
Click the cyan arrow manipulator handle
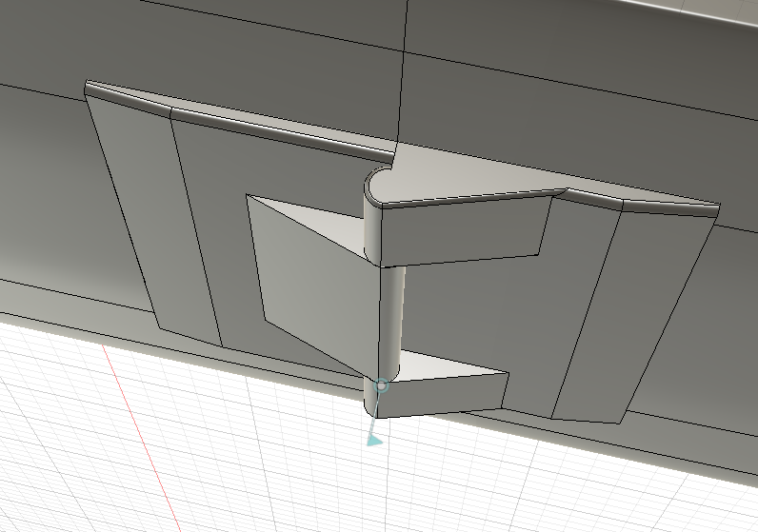(x=373, y=440)
